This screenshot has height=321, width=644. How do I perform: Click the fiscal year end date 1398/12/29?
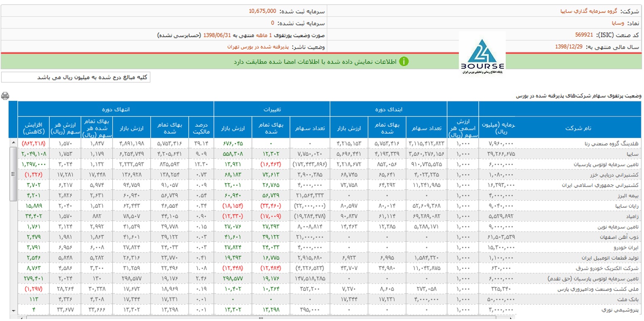(569, 47)
